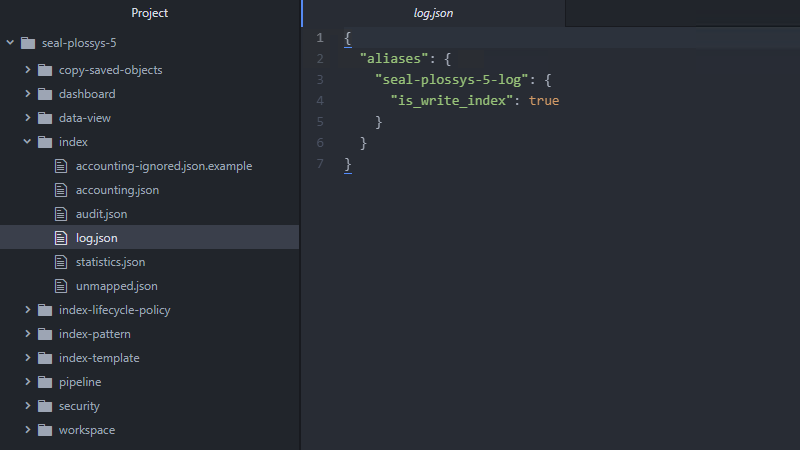Screen dimensions: 800x450
Task: Click the log.json file icon in tree
Action: [x=61, y=238]
